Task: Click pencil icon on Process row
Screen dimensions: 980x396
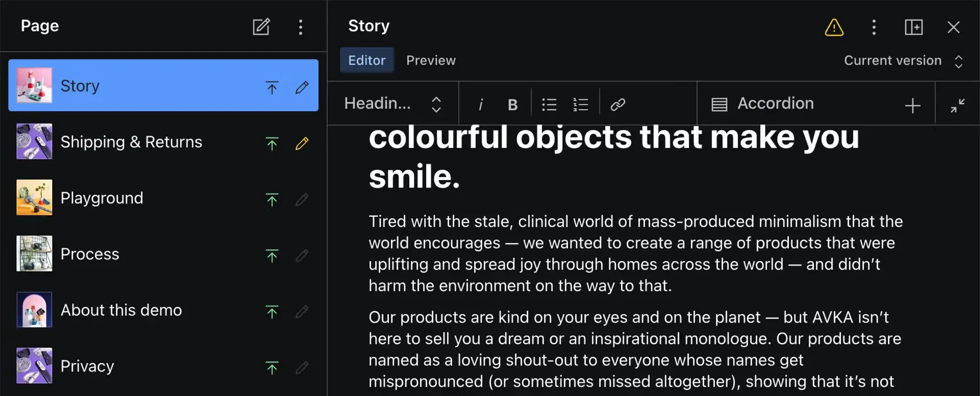Action: (x=302, y=256)
